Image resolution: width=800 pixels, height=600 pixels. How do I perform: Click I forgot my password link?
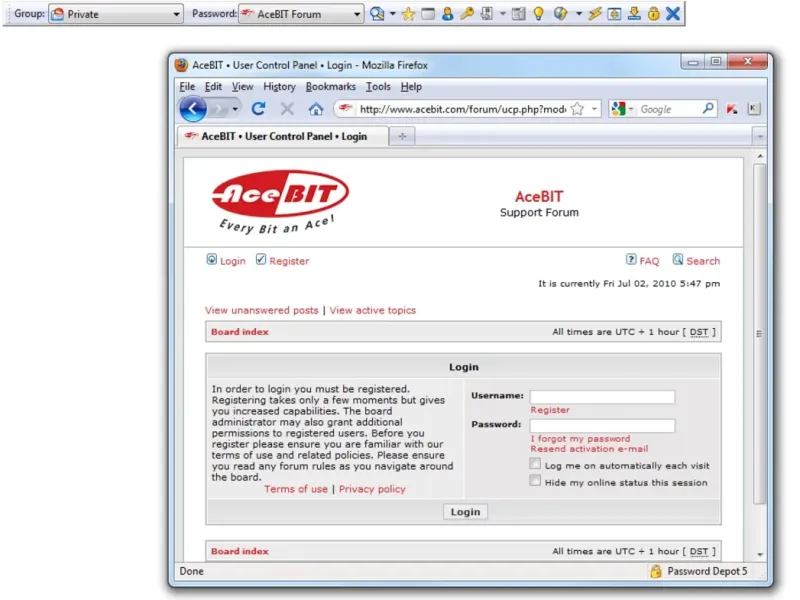[x=580, y=438]
